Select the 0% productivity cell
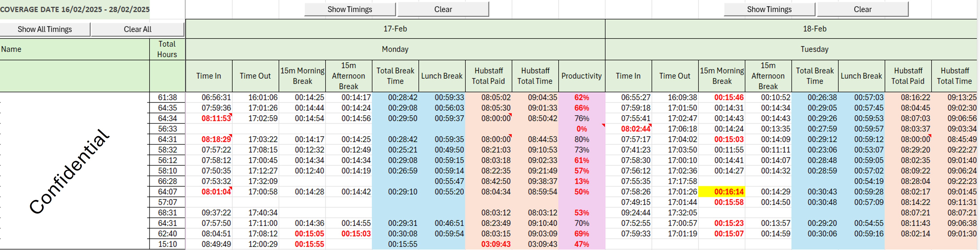Image resolution: width=980 pixels, height=250 pixels. pyautogui.click(x=581, y=129)
